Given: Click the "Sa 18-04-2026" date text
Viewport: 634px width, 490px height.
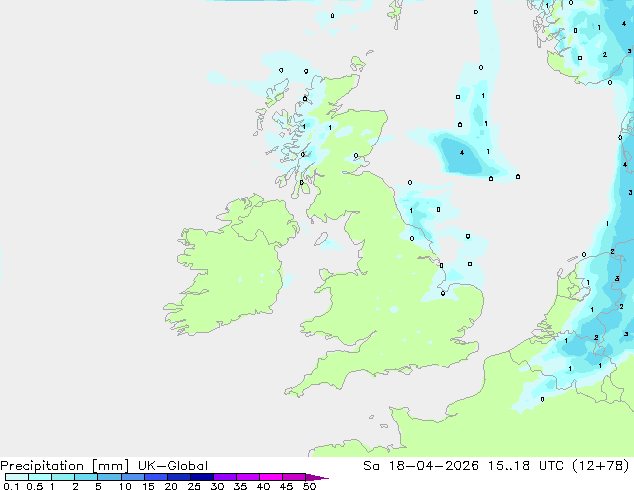Looking at the screenshot, I should point(421,466).
